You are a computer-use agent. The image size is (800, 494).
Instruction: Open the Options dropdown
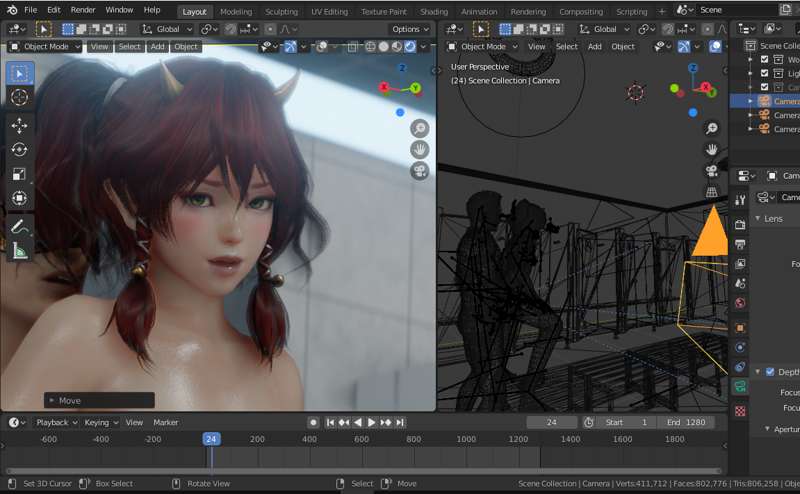[x=410, y=29]
